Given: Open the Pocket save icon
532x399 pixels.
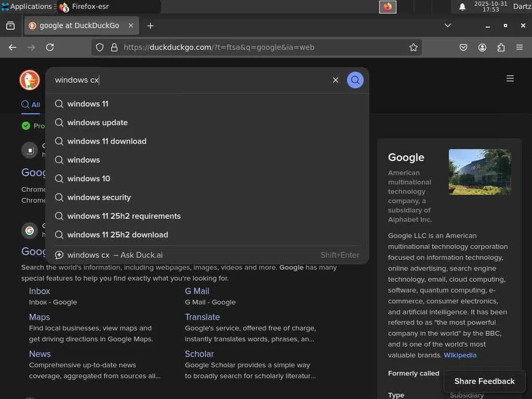Looking at the screenshot, I should click(463, 47).
